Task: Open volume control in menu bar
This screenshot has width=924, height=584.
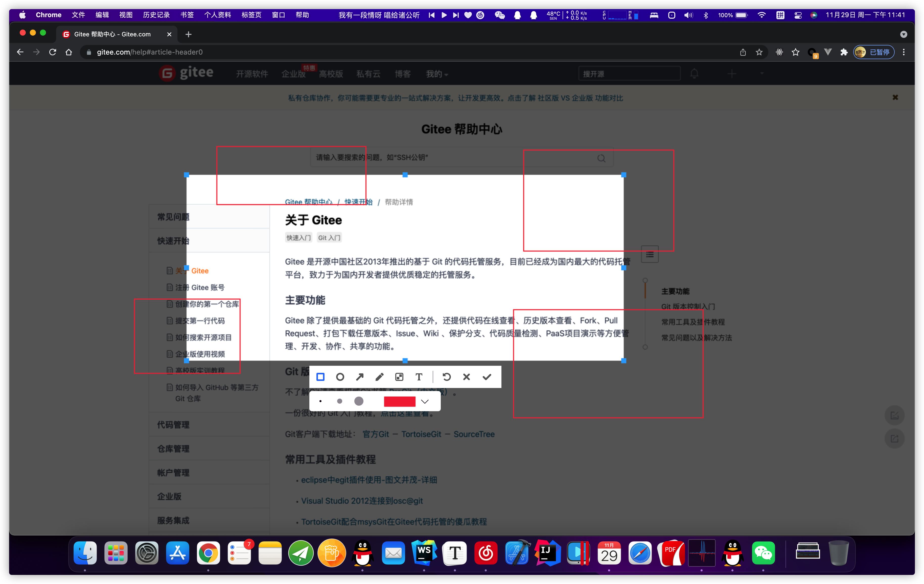Action: 688,15
